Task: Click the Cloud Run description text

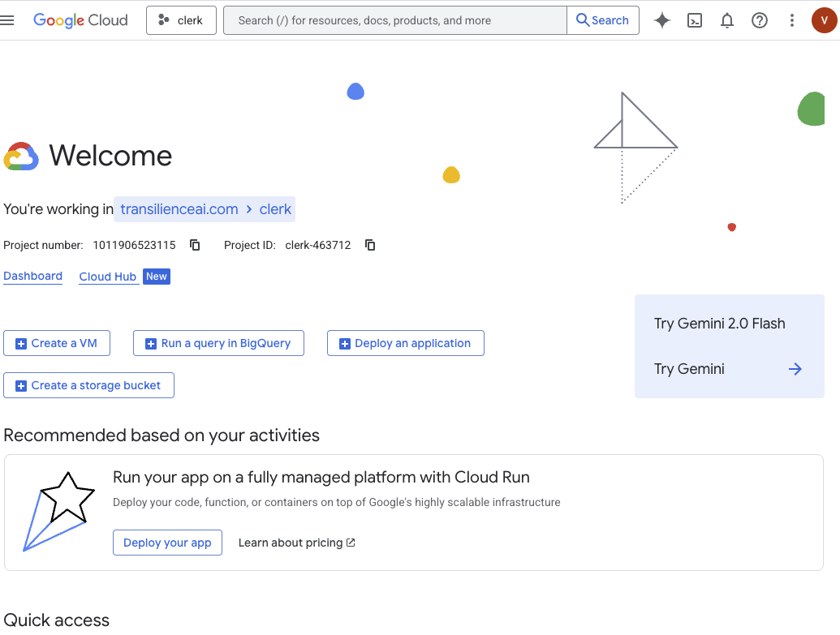Action: click(x=337, y=502)
